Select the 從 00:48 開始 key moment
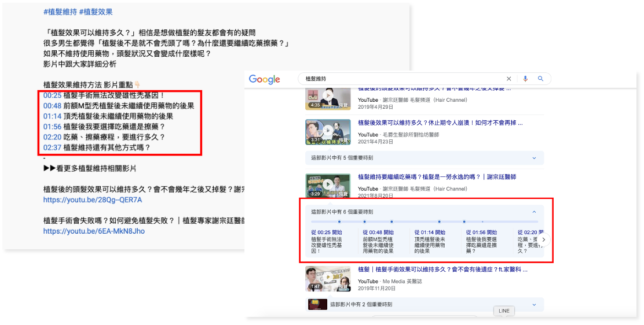Viewport: 644px width, 325px height. [378, 232]
